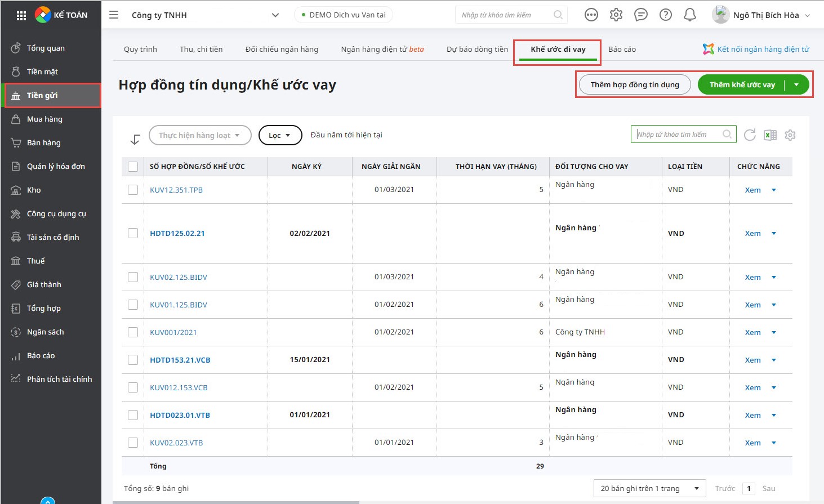Toggle the select-all header checkbox

[133, 167]
